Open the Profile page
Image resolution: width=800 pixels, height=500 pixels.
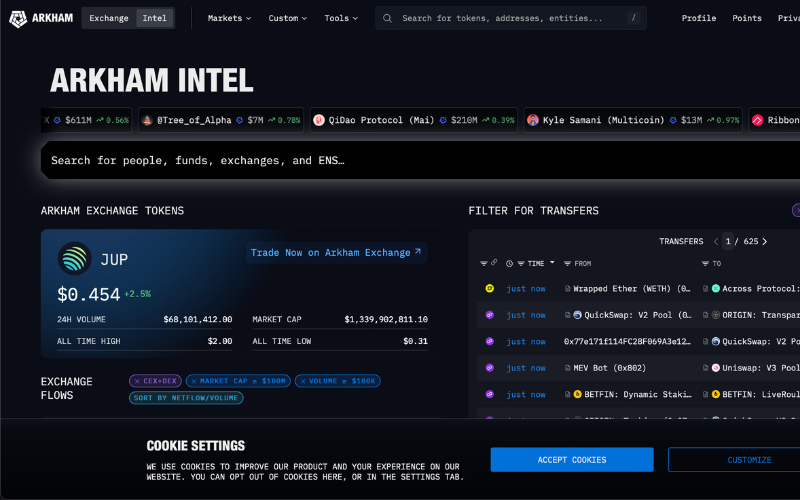[699, 18]
